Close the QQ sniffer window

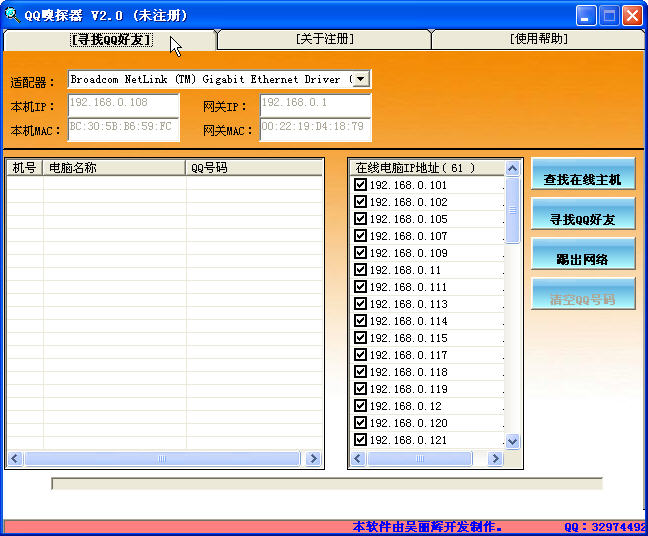(633, 15)
